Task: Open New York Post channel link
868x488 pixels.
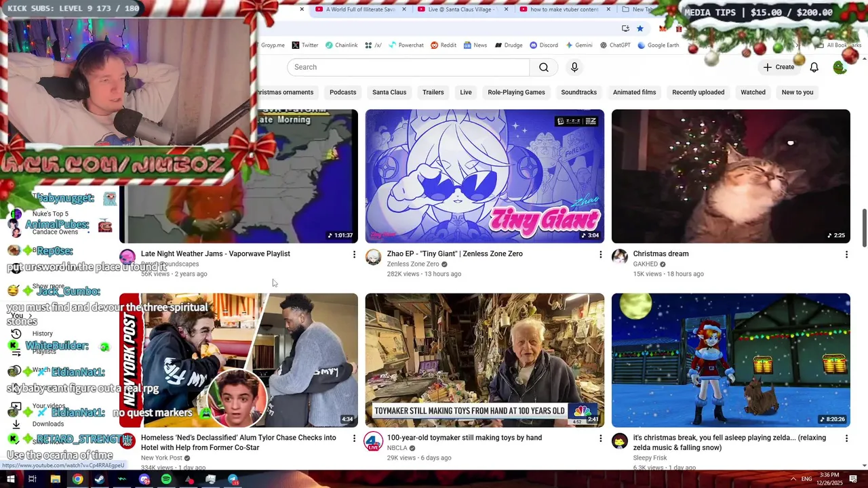Action: (x=161, y=457)
